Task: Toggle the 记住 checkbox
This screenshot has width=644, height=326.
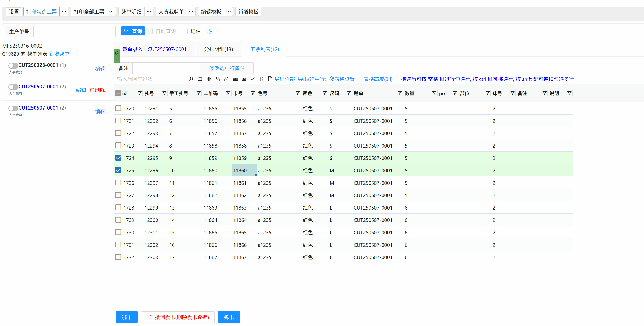Action: pyautogui.click(x=185, y=31)
